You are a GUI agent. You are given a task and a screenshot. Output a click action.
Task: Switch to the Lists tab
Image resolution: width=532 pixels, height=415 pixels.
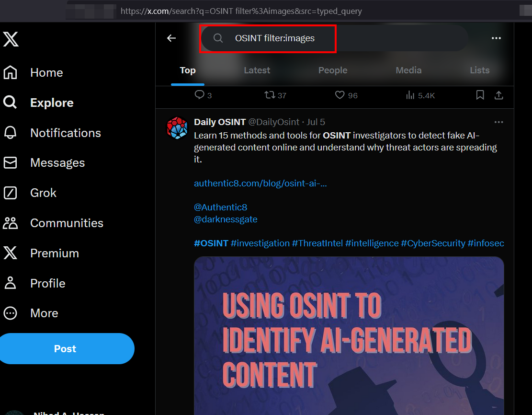coord(479,70)
